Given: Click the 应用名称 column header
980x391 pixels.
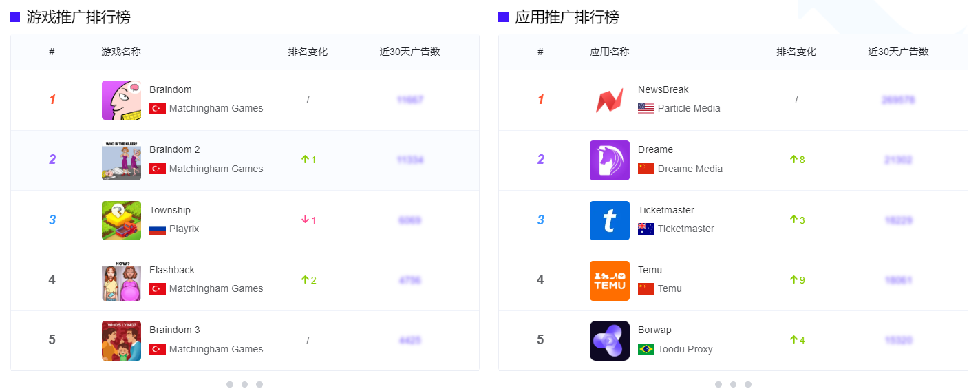Looking at the screenshot, I should (610, 52).
